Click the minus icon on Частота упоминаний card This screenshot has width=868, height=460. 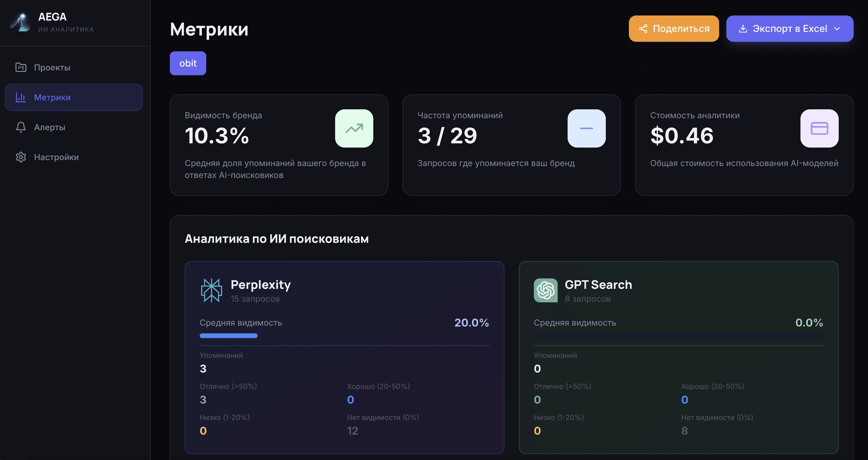(586, 128)
